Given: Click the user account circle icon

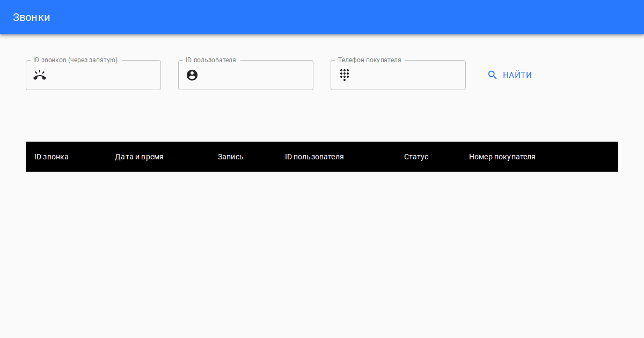Looking at the screenshot, I should click(x=192, y=75).
